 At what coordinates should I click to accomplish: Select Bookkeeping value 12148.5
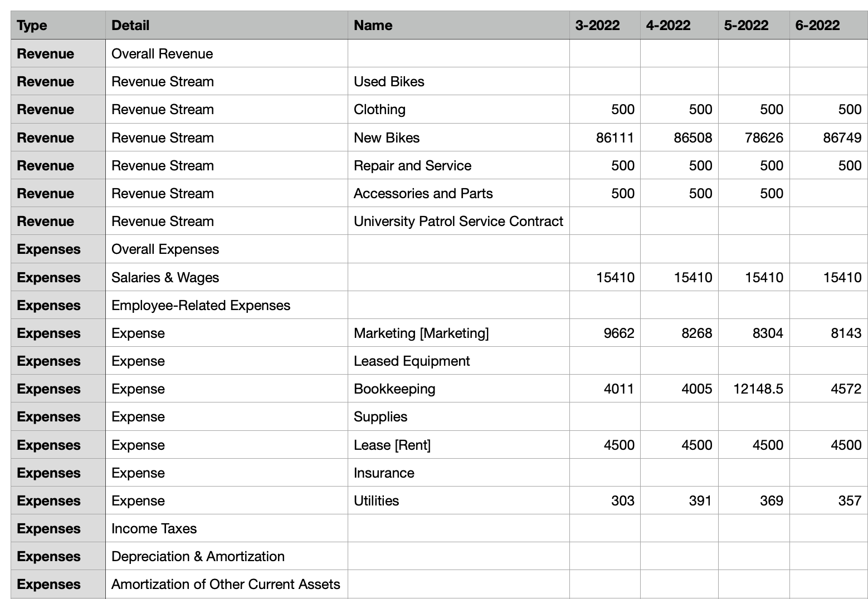click(754, 389)
